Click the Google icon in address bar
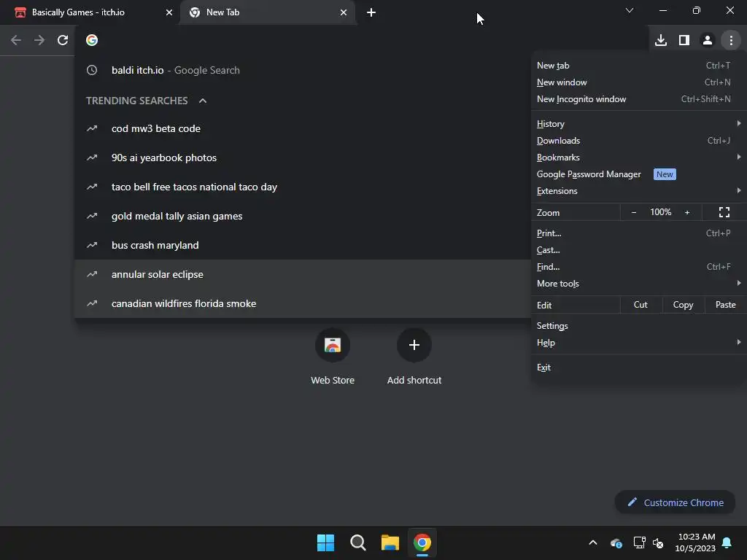 (92, 41)
